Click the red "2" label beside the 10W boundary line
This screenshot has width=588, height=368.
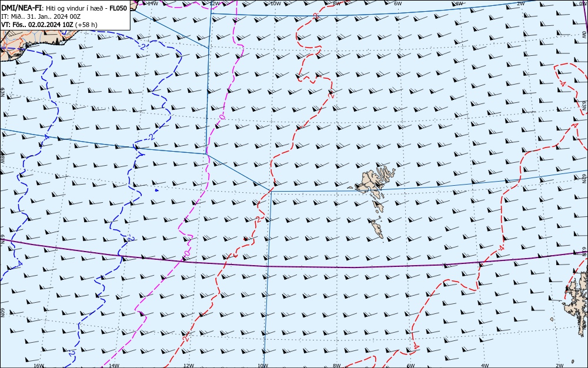(258, 220)
